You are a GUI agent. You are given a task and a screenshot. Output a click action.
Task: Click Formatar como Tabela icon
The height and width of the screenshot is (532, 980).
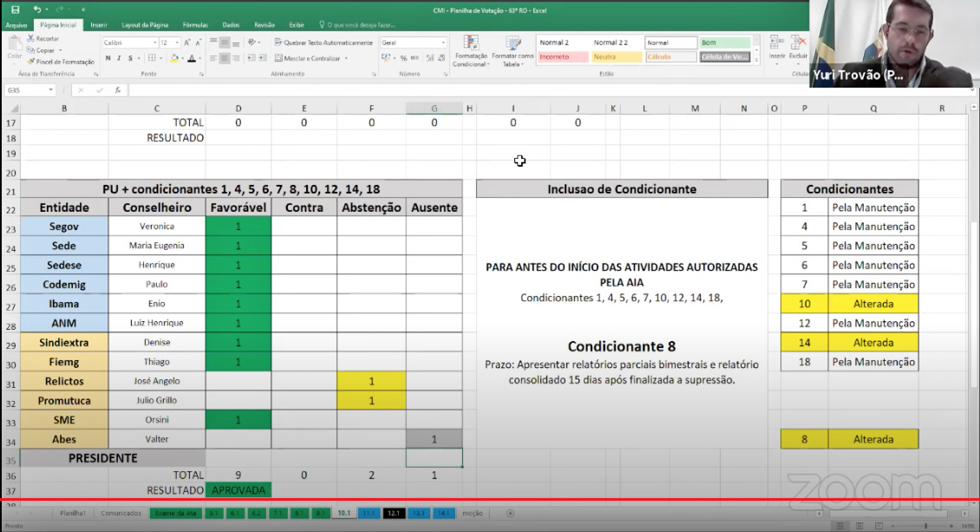tap(513, 50)
